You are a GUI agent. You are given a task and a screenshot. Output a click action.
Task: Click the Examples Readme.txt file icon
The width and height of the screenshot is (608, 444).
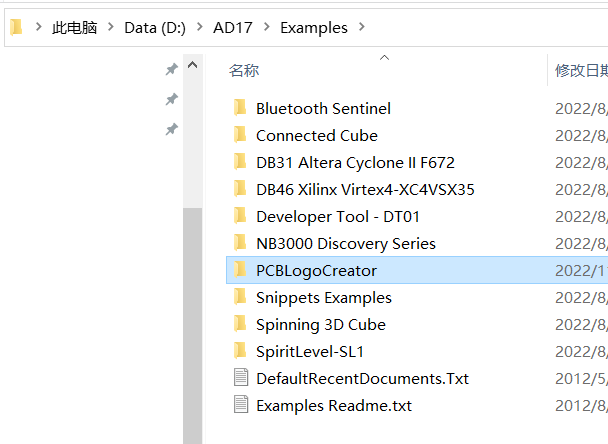point(241,405)
